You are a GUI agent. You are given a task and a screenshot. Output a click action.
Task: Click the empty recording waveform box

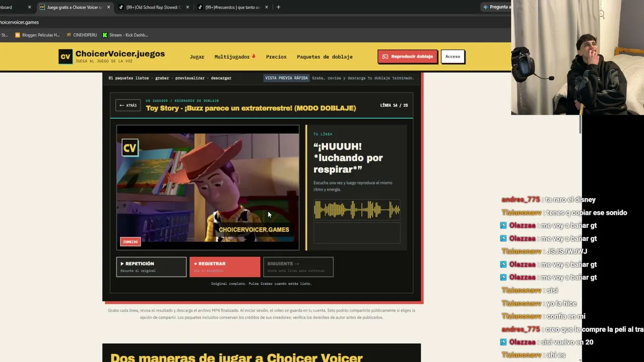point(357,233)
